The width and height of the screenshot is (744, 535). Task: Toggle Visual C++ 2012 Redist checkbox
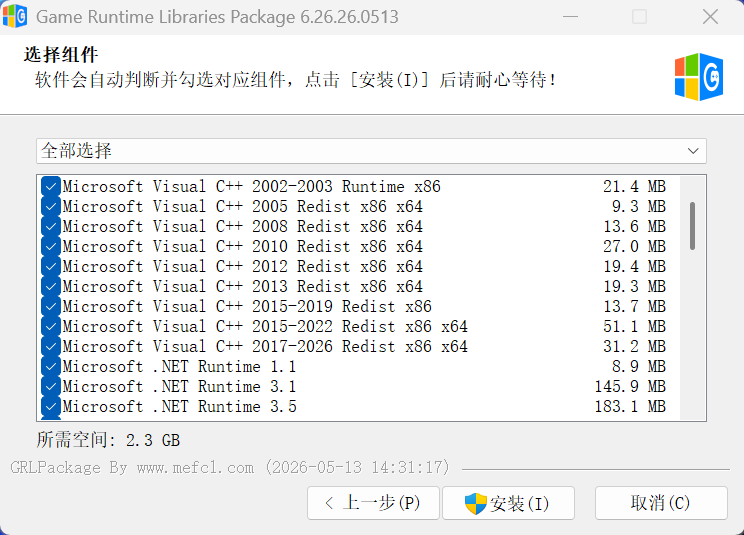(x=51, y=267)
